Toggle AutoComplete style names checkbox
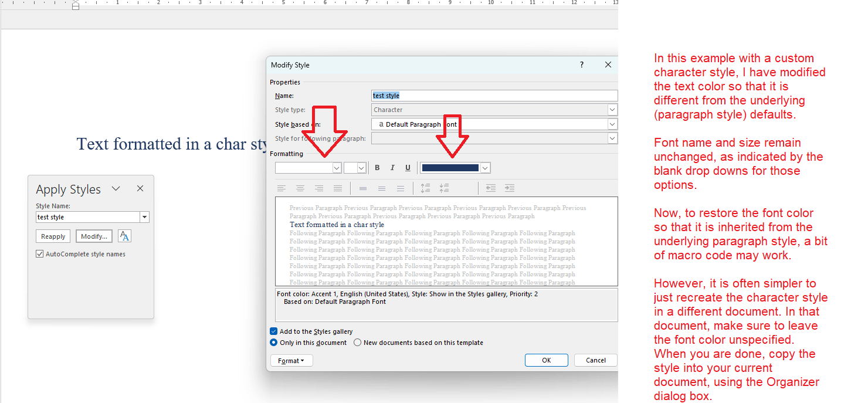This screenshot has width=868, height=403. tap(40, 254)
